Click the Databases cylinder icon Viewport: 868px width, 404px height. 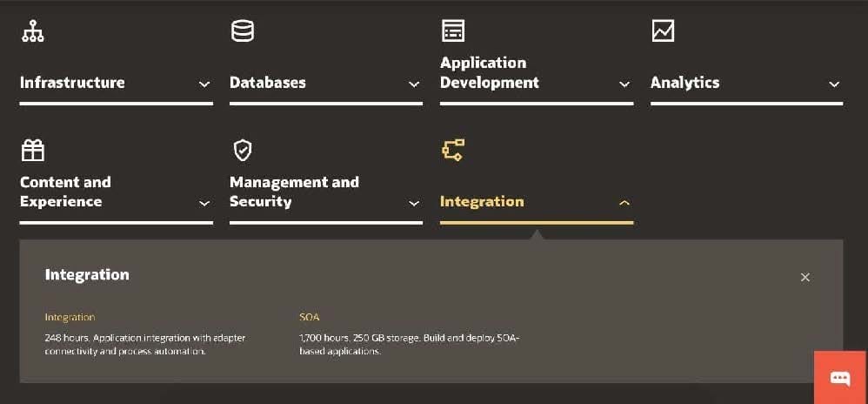click(242, 31)
